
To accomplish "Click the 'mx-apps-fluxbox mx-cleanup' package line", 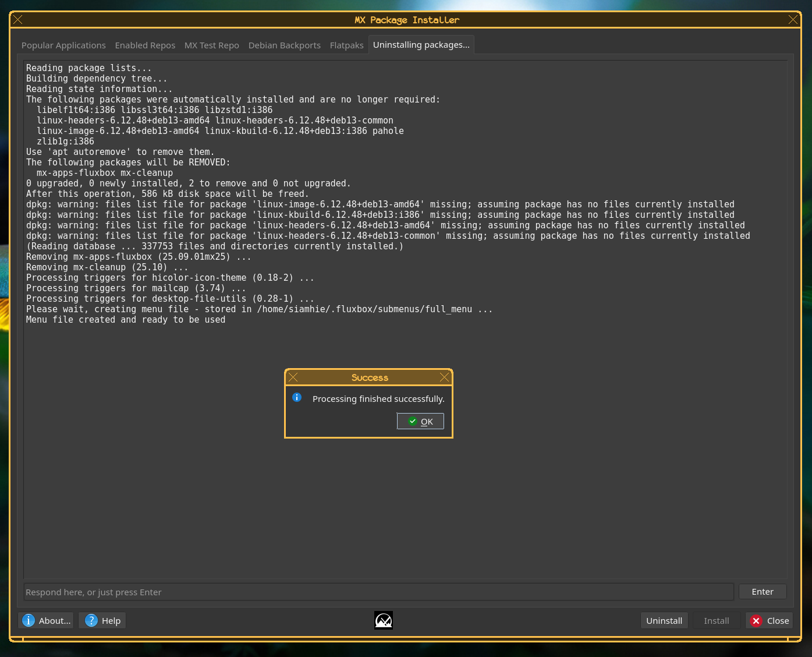I will 105,173.
